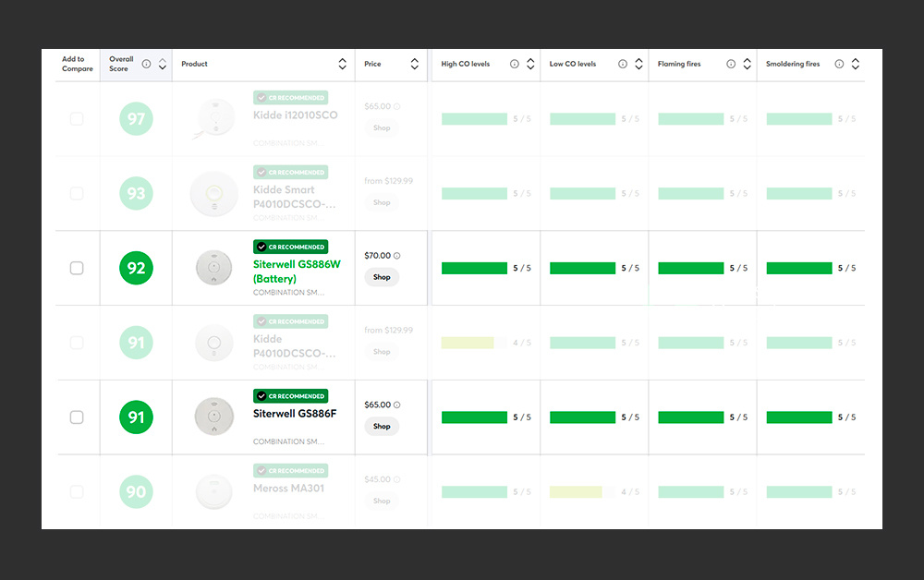The image size is (924, 580).
Task: Click CR Recommended badge on Siterwell GS886W (Battery)
Action: 290,247
